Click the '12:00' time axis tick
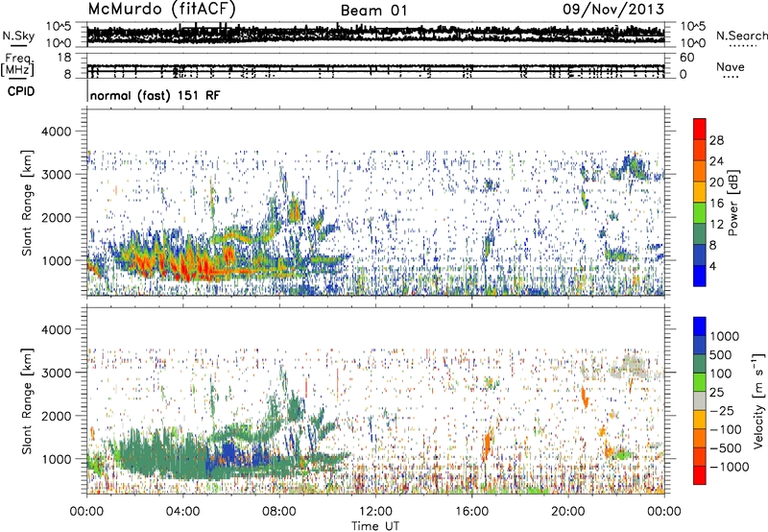The height and width of the screenshot is (532, 768). coord(375,512)
